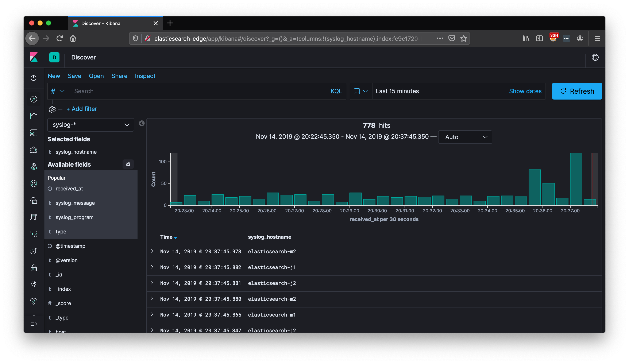Open the Visualize chart icon in sidebar
This screenshot has width=629, height=364.
pos(34,116)
